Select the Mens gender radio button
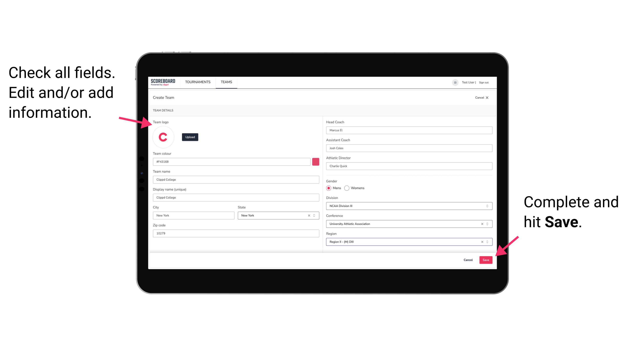644x346 pixels. tap(329, 188)
